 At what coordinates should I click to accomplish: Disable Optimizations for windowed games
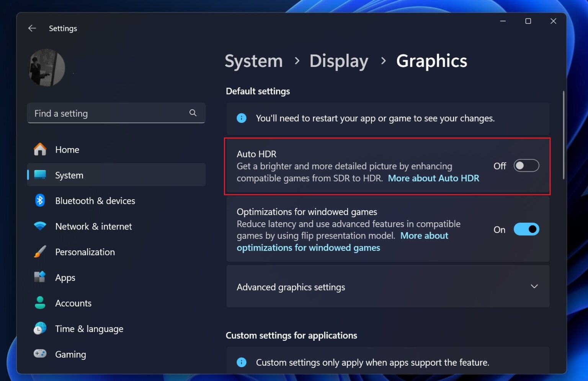click(x=526, y=229)
